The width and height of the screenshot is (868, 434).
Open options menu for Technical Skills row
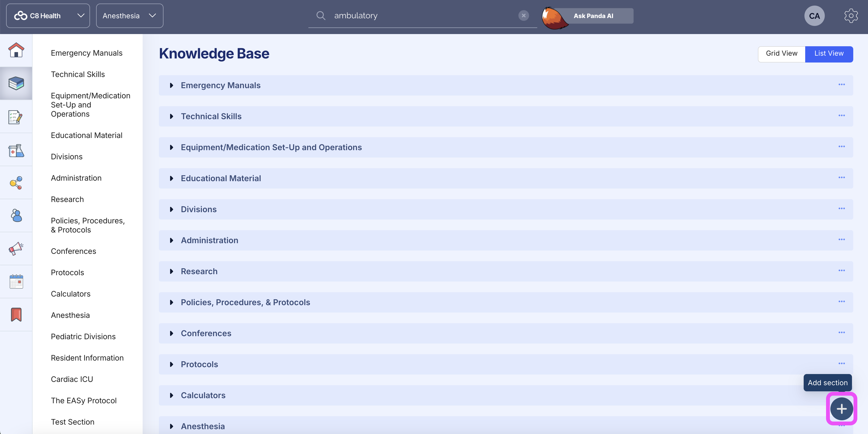click(x=842, y=115)
